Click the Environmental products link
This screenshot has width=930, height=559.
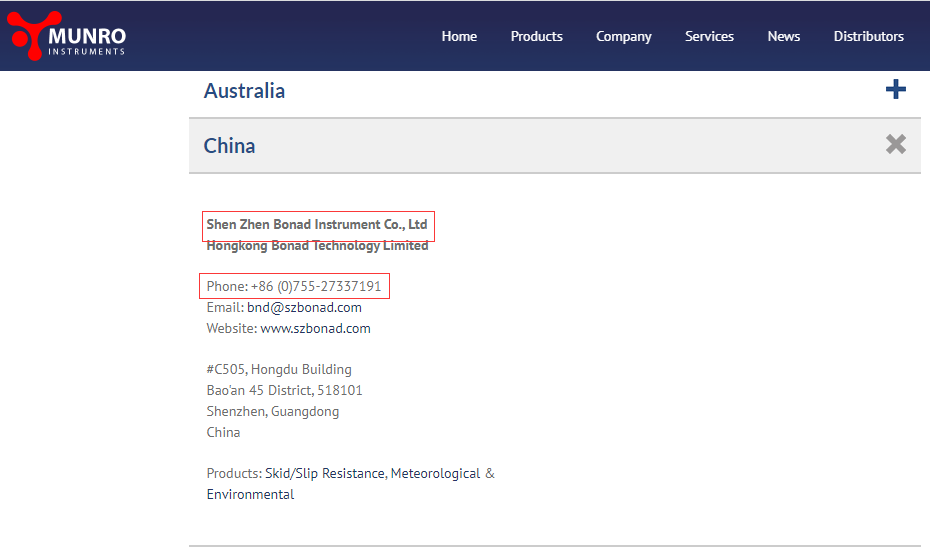click(x=250, y=494)
